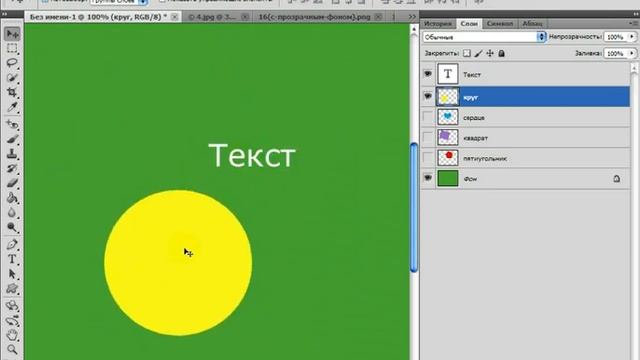
Task: Open the Заливка fill slider arrow
Action: [x=632, y=53]
